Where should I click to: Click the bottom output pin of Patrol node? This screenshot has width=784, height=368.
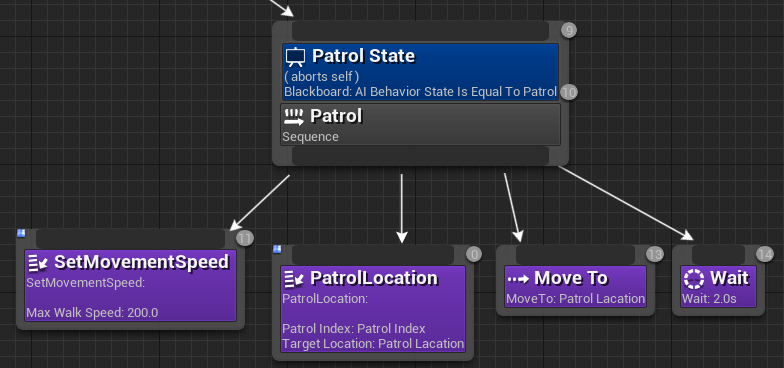[x=420, y=156]
